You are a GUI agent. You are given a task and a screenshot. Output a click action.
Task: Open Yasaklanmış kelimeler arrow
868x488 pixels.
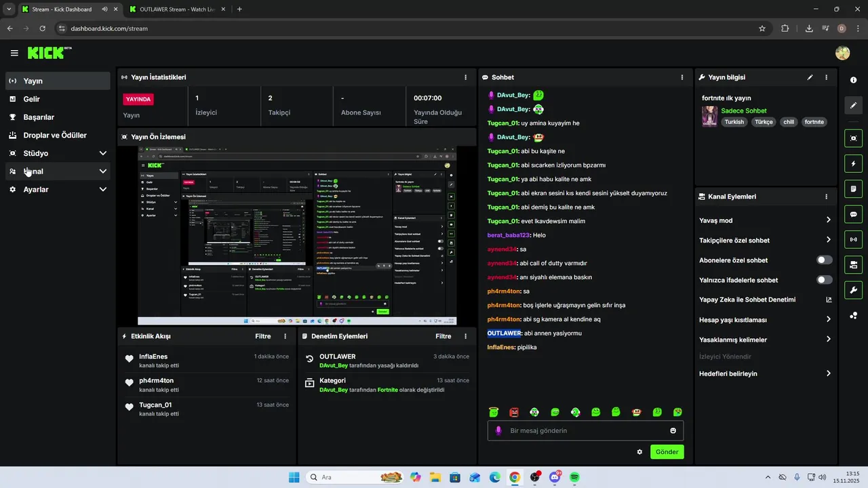[828, 340]
